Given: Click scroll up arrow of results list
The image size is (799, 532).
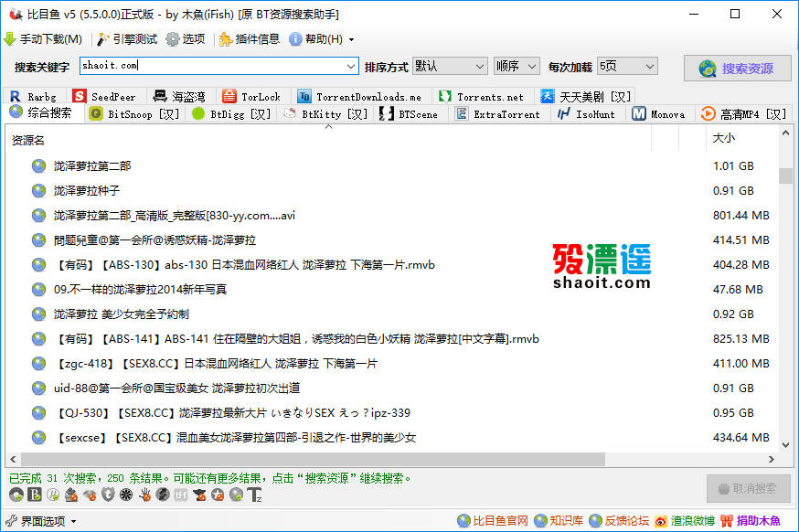Looking at the screenshot, I should 785,133.
